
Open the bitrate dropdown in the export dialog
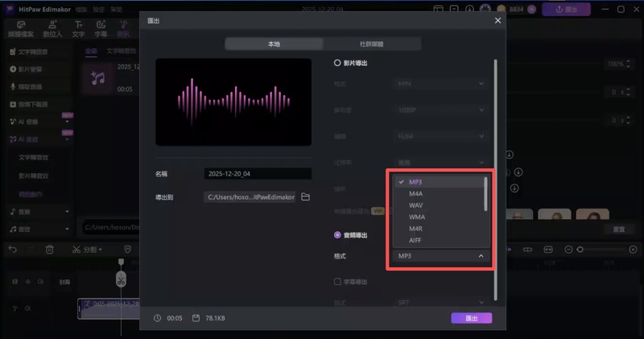tap(440, 163)
